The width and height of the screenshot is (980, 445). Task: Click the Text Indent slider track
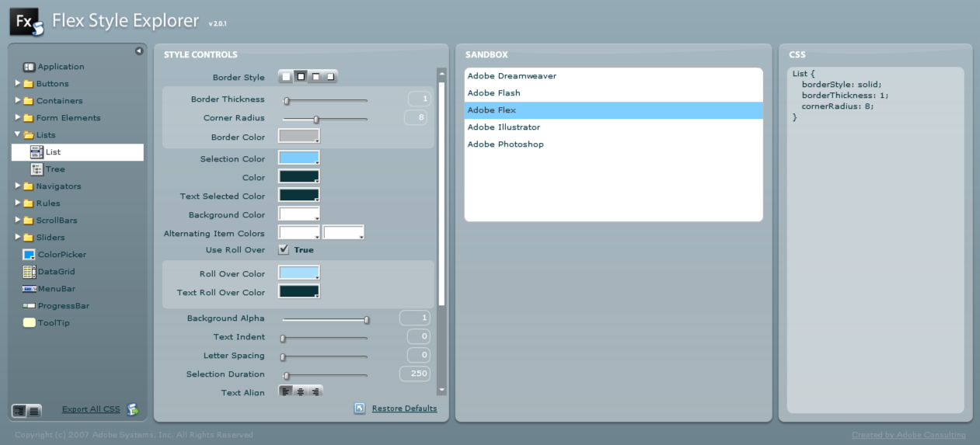pyautogui.click(x=325, y=338)
